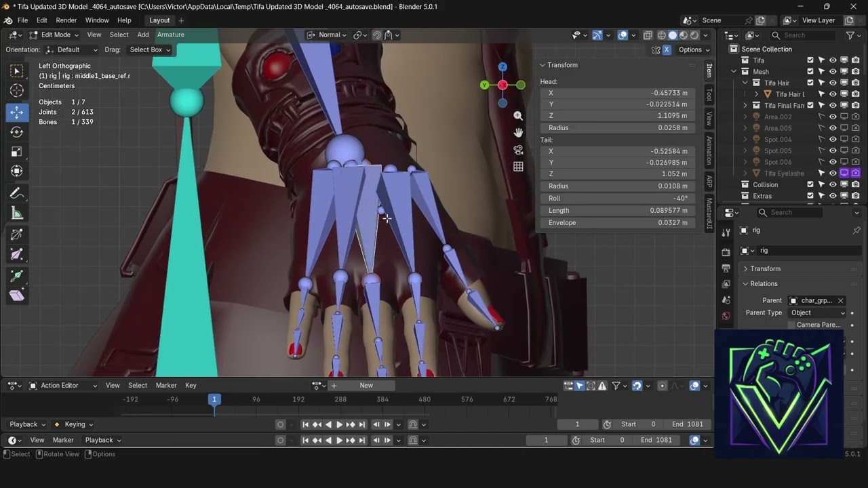Activate the Roll bone tool

pos(17,235)
